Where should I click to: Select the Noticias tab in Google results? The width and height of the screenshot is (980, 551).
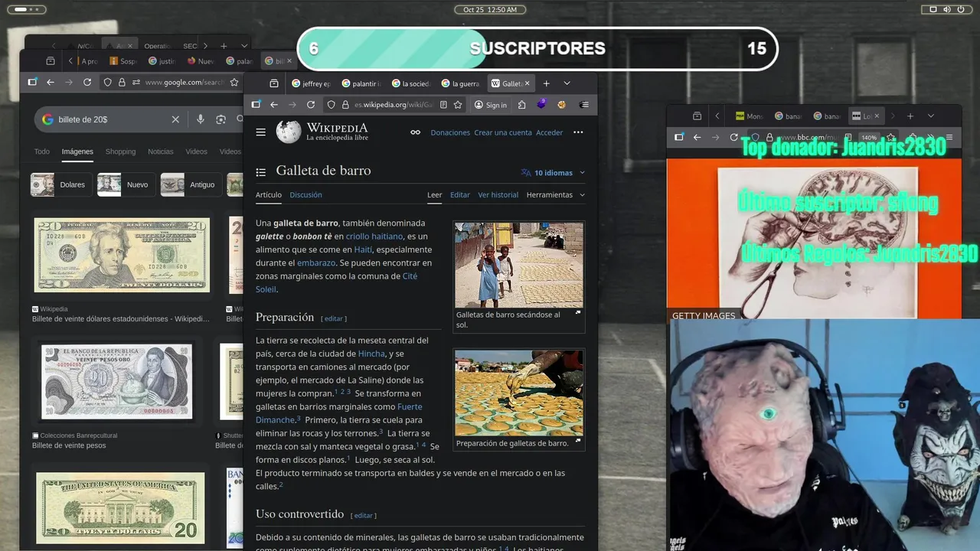click(161, 152)
